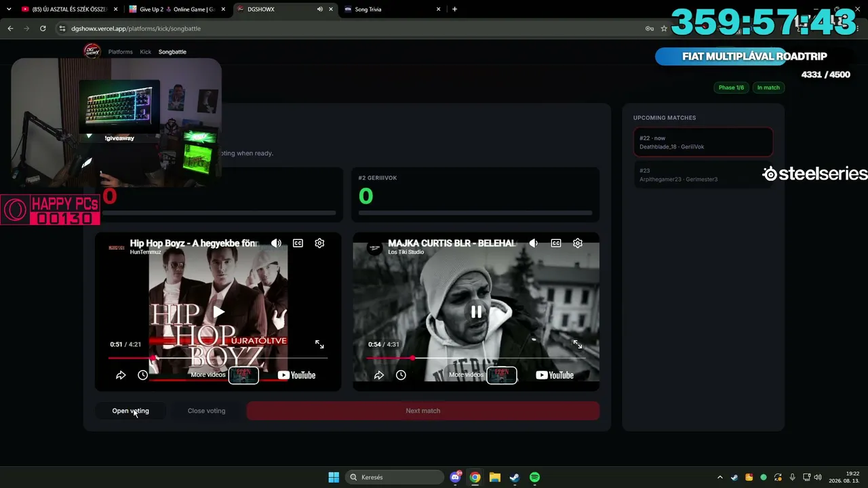Open Spotify from the taskbar
This screenshot has width=868, height=488.
coord(534,477)
